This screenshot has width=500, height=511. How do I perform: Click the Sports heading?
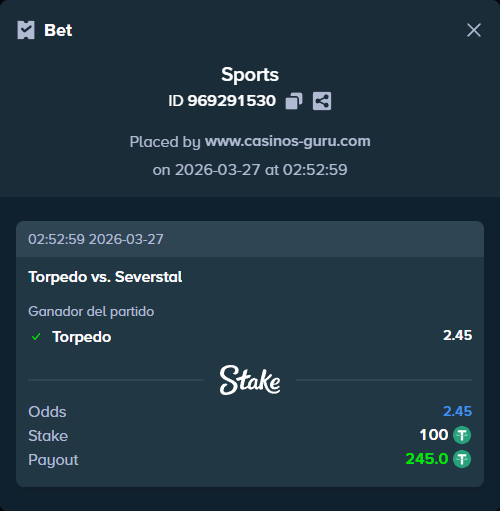pyautogui.click(x=250, y=75)
